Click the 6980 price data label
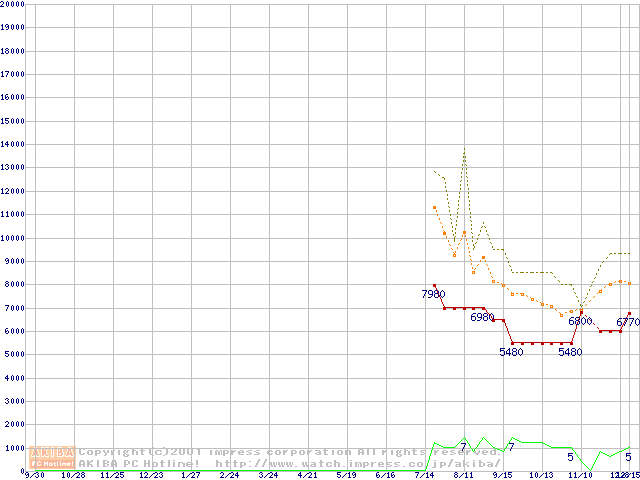 coord(483,317)
